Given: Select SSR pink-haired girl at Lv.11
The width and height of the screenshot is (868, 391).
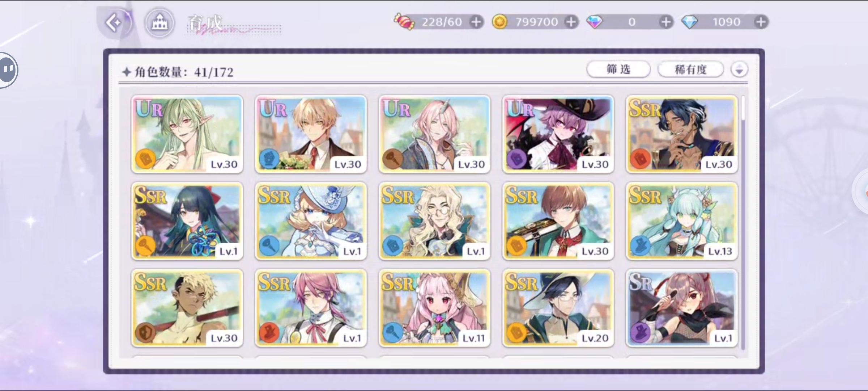Looking at the screenshot, I should pyautogui.click(x=434, y=308).
